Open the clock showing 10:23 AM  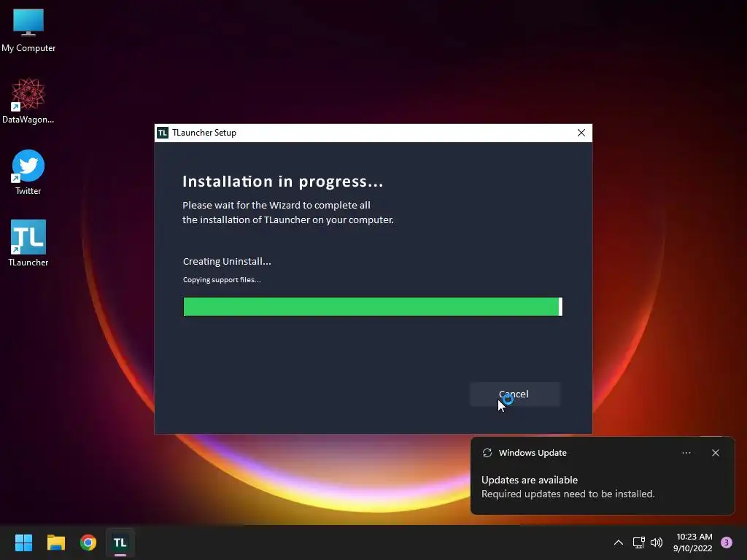coord(693,542)
